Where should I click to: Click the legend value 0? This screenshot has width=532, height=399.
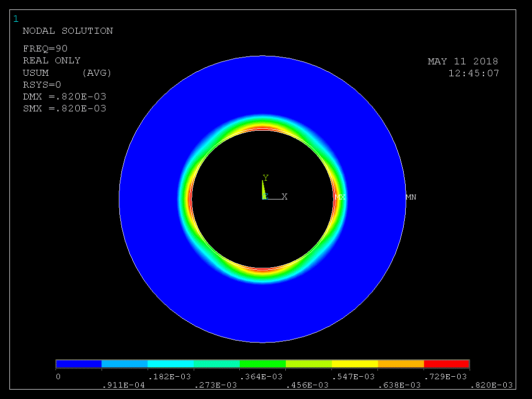[58, 377]
